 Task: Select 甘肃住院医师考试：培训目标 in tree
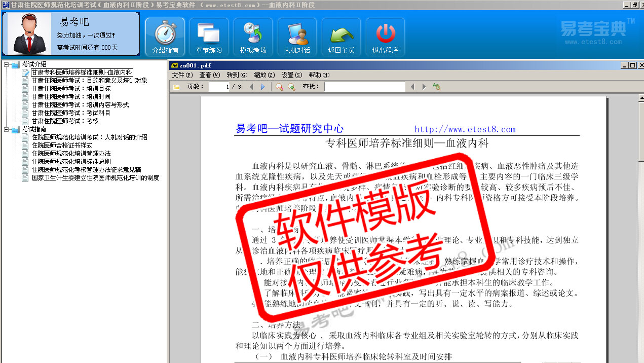click(71, 89)
